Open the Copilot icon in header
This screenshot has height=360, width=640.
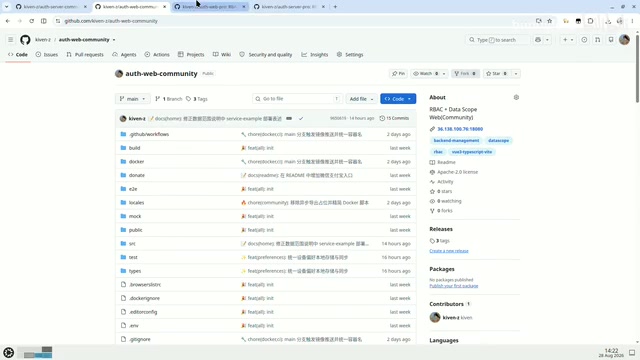click(538, 40)
